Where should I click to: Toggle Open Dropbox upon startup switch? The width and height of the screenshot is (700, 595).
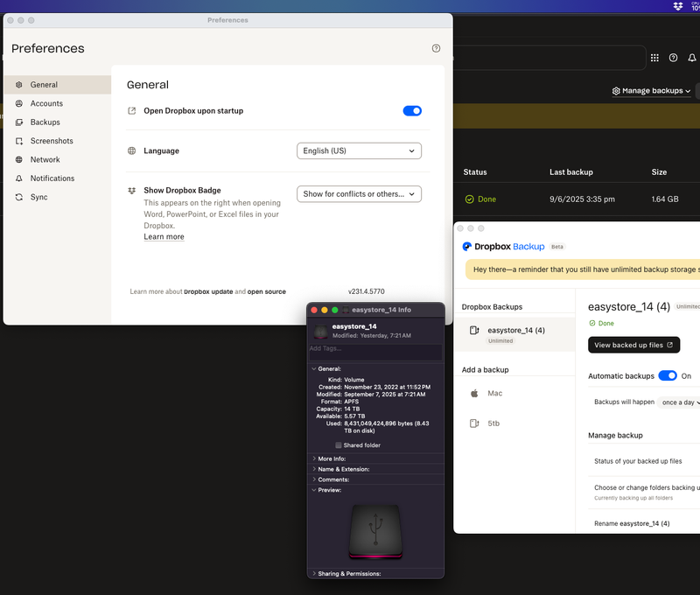(x=412, y=111)
